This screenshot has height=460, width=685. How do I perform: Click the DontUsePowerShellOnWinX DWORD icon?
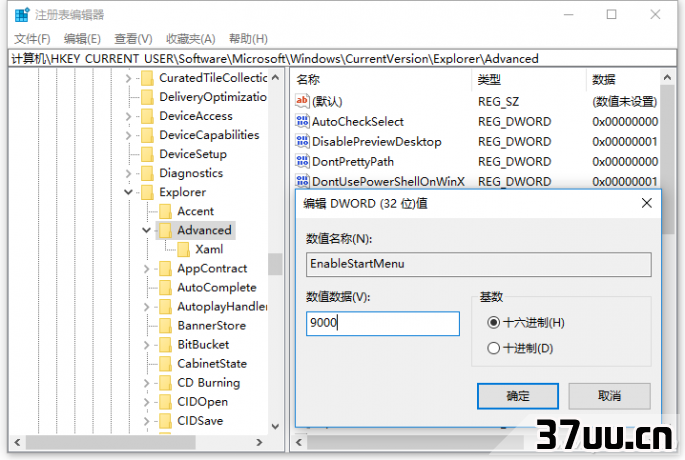pos(302,181)
